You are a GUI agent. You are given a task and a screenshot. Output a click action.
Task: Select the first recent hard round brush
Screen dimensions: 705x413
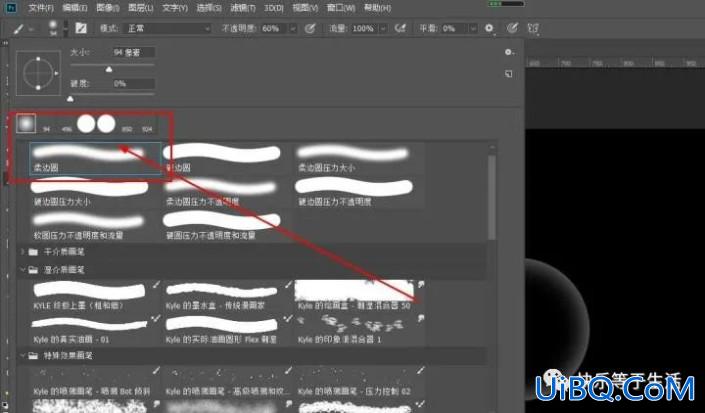pos(86,124)
